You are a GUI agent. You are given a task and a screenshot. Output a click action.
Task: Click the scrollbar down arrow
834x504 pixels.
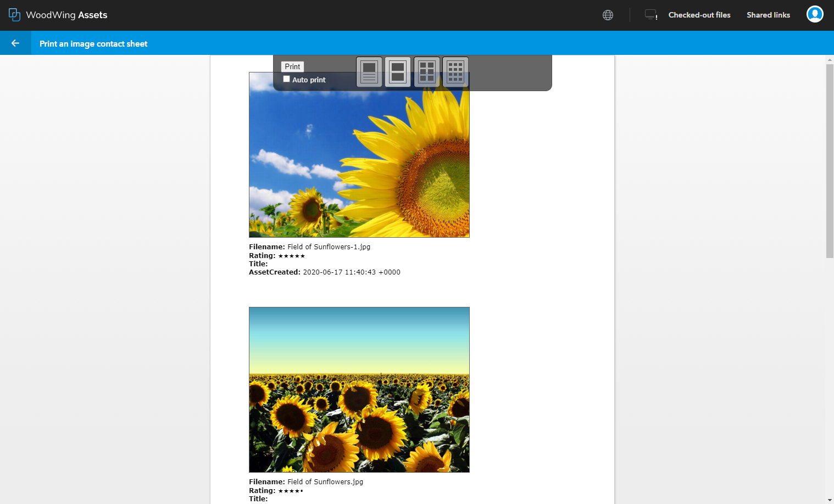pos(830,500)
